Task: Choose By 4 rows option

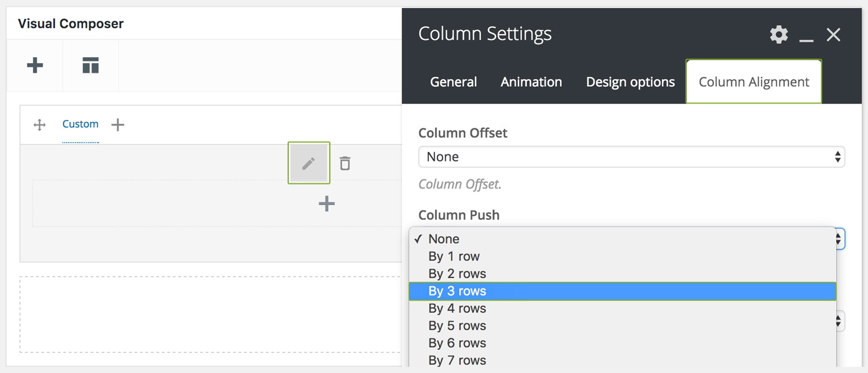Action: 623,308
